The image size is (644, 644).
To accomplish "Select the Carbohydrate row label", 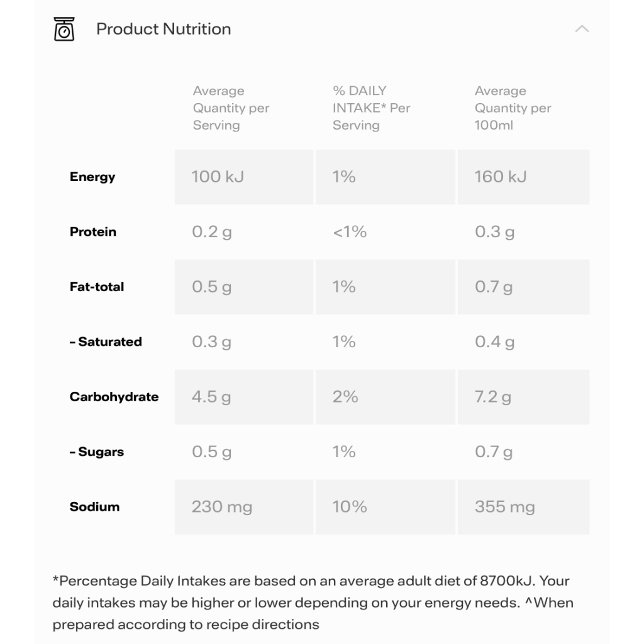I will tap(114, 397).
